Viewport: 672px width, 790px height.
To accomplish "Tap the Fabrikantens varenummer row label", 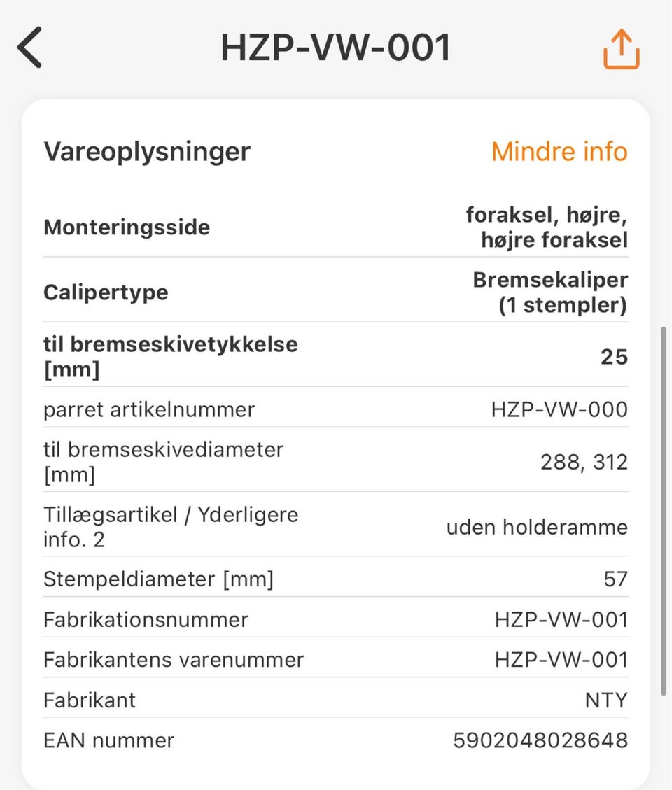I will coord(174,660).
